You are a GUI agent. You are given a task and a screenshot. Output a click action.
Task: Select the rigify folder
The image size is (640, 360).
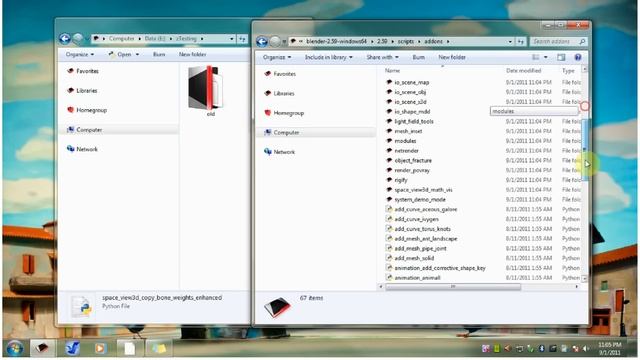tap(401, 180)
